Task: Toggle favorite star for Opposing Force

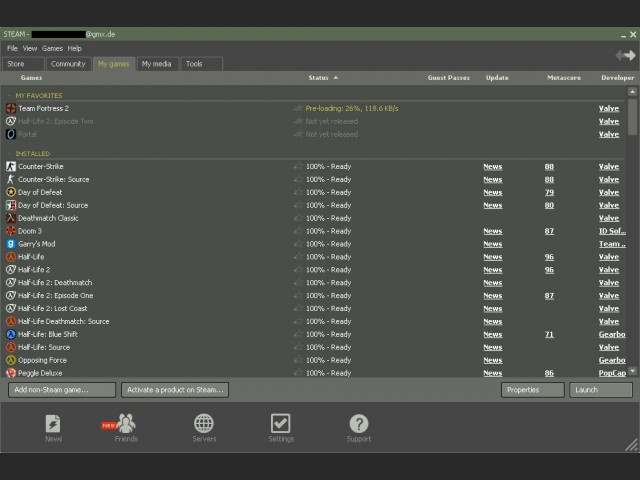Action: pyautogui.click(x=298, y=360)
